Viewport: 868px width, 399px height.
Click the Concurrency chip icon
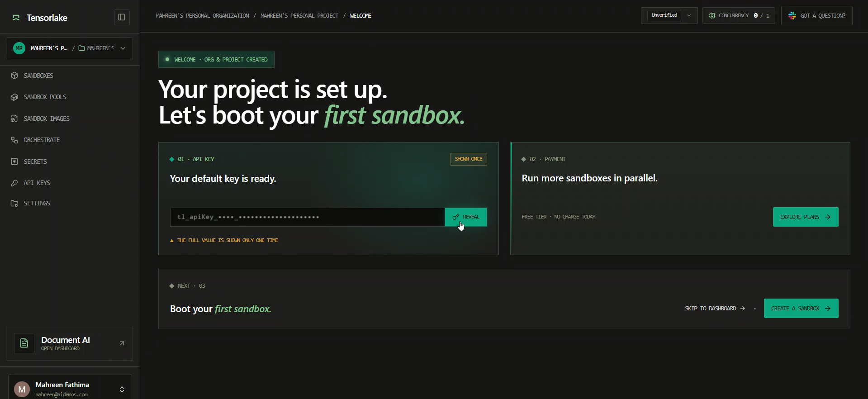pyautogui.click(x=712, y=15)
